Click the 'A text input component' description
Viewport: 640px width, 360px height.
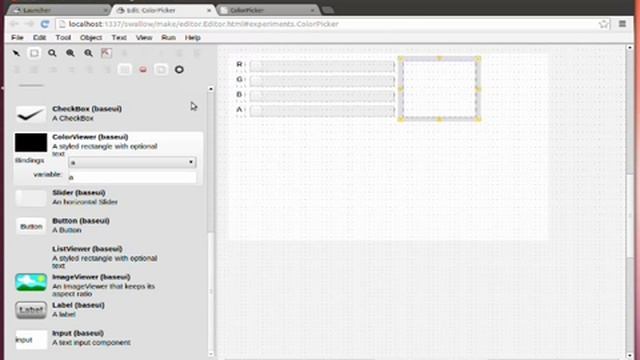91,342
